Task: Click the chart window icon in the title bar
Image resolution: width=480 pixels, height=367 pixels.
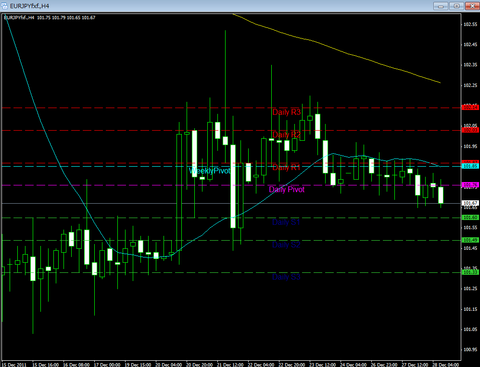Action: 5,6
